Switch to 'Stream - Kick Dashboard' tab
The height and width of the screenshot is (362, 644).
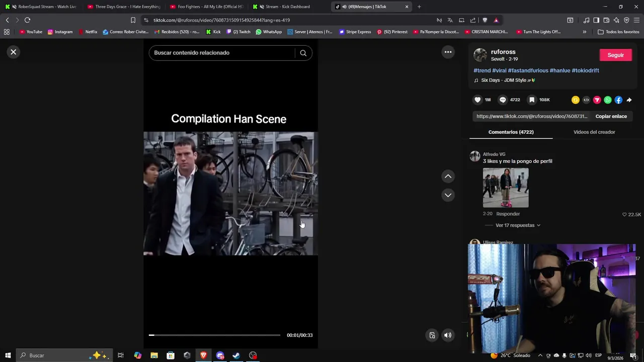pyautogui.click(x=288, y=7)
